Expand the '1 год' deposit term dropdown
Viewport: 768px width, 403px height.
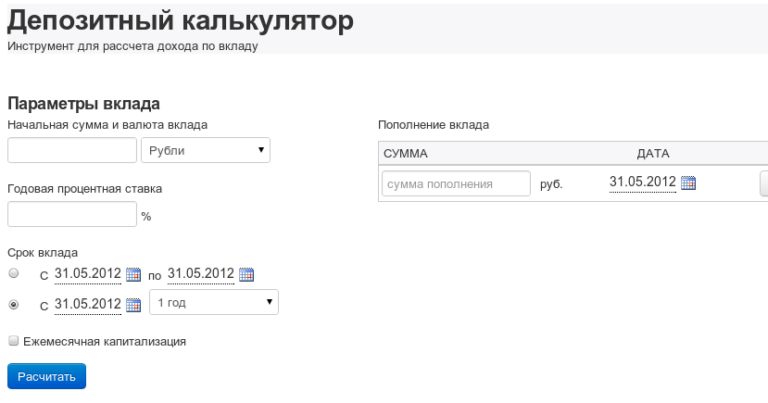point(213,303)
